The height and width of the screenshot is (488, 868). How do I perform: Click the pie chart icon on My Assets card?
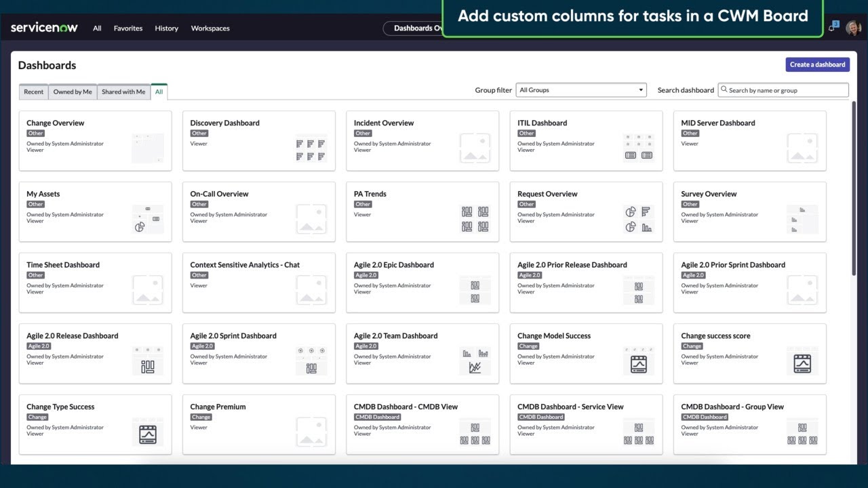click(x=138, y=226)
